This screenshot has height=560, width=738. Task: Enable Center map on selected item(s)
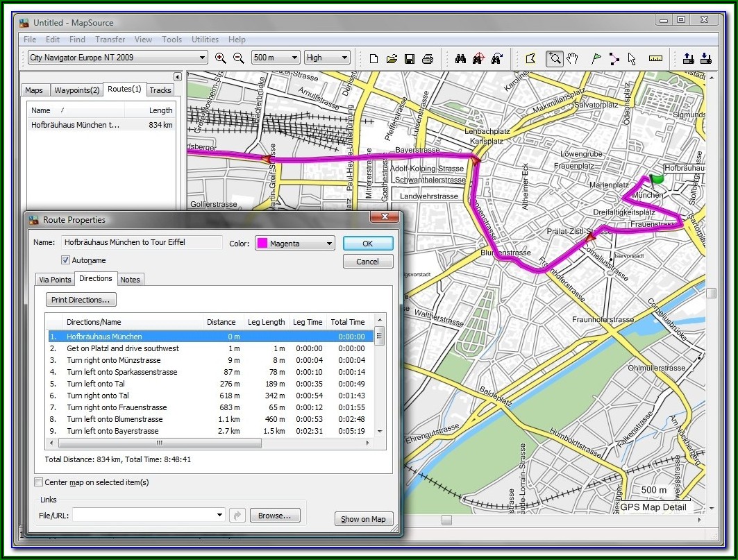point(39,482)
